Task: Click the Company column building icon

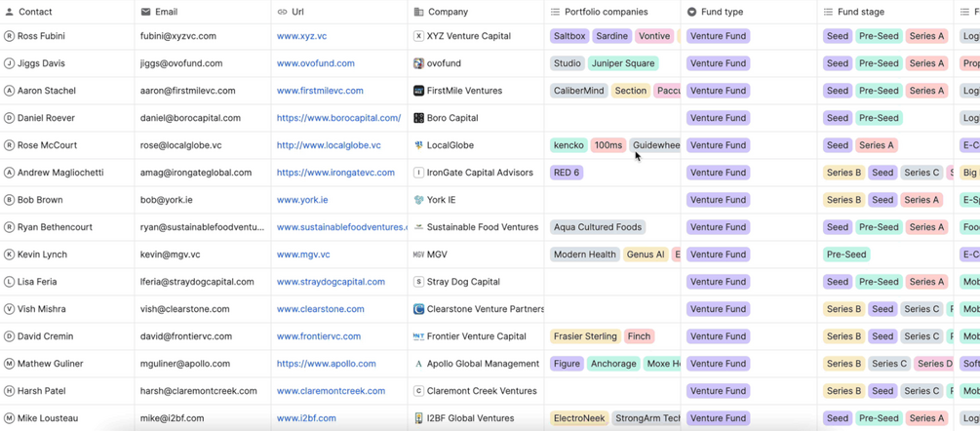Action: pyautogui.click(x=418, y=12)
